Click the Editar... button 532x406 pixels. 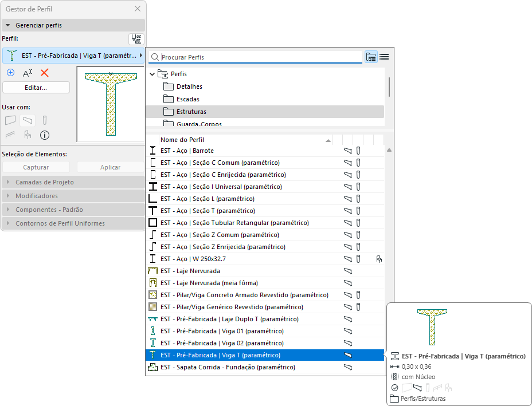coord(36,88)
